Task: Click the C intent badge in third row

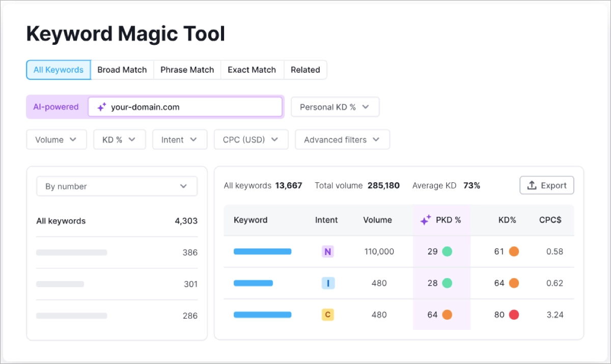Action: [327, 315]
